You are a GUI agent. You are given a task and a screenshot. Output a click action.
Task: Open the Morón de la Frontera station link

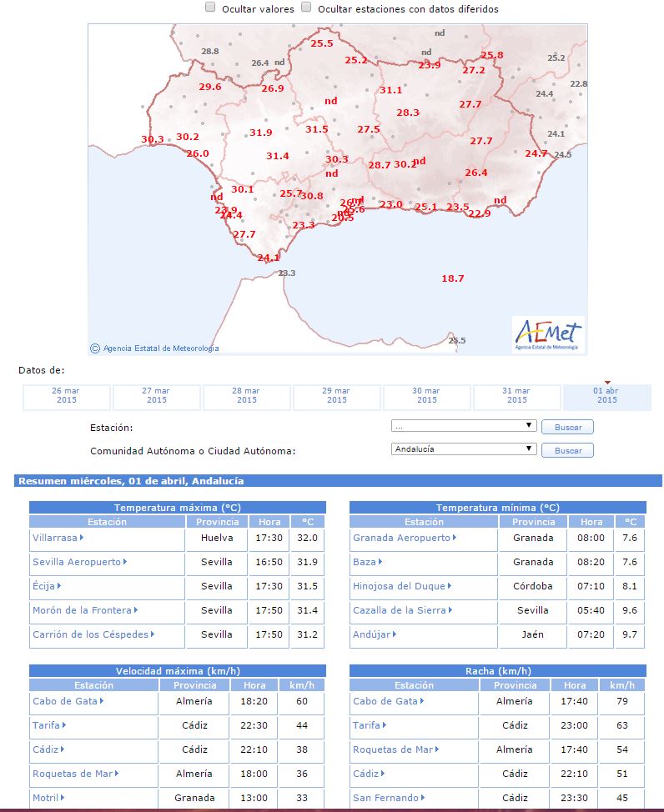(x=82, y=610)
